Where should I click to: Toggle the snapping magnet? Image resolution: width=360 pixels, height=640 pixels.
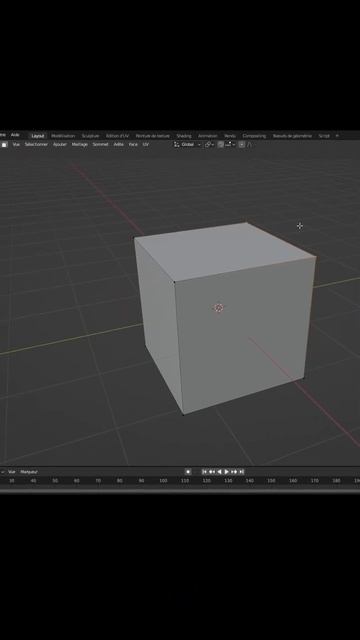point(221,144)
